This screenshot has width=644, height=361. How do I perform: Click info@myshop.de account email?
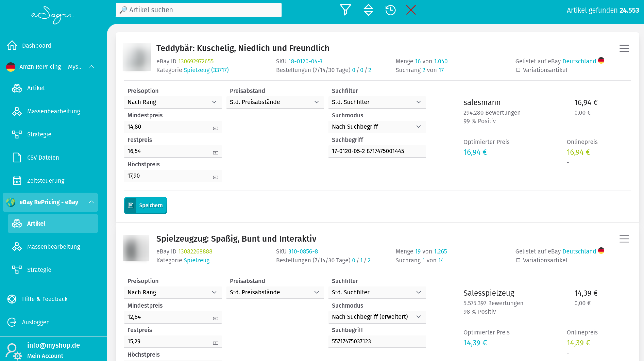pos(53,345)
